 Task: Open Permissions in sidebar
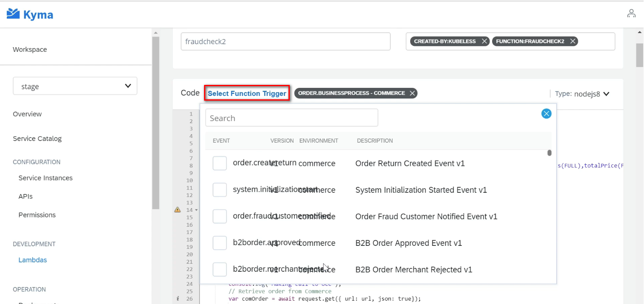(37, 215)
